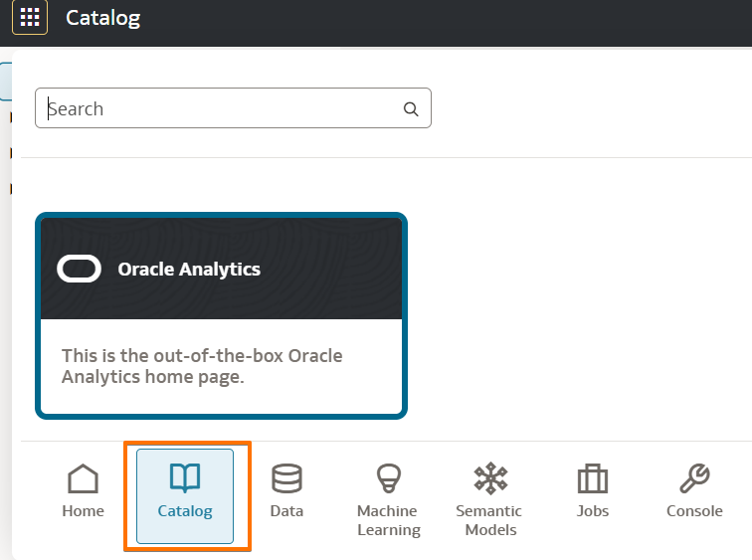Screen dimensions: 752x560
Task: Open the navigator grid menu icon
Action: tap(30, 18)
